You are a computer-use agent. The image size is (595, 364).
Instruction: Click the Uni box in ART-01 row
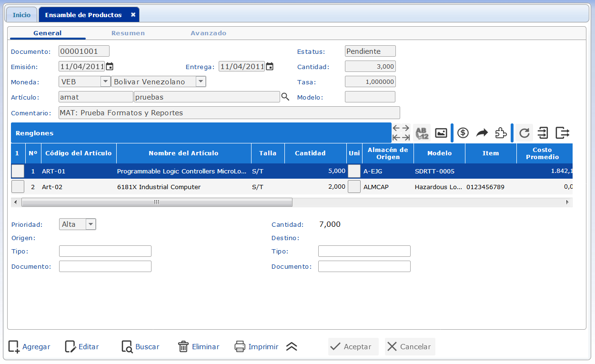point(354,171)
